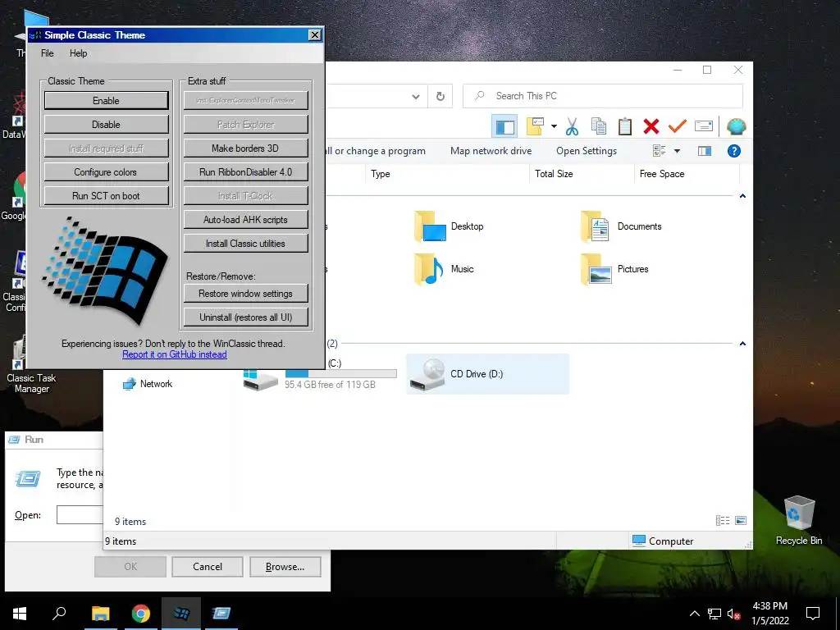Open the view options dropdown arrow
This screenshot has height=630, width=840.
coord(677,151)
